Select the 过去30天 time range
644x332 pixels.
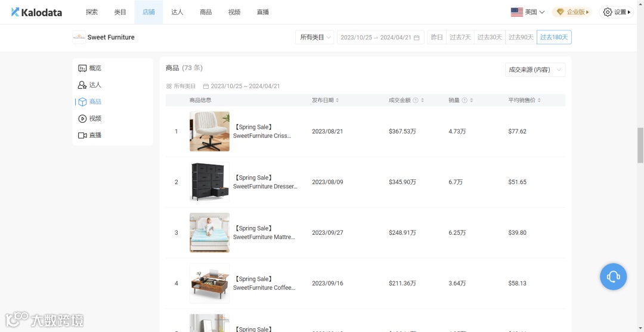[x=490, y=38]
